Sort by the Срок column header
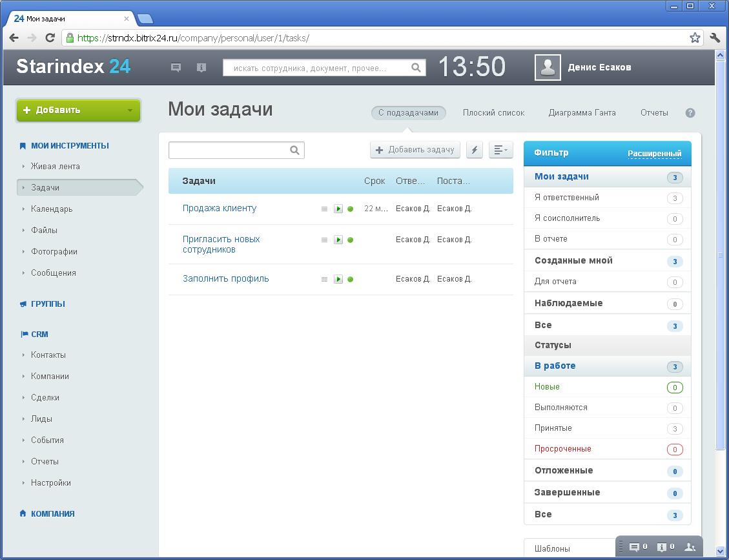729x560 pixels. (375, 181)
